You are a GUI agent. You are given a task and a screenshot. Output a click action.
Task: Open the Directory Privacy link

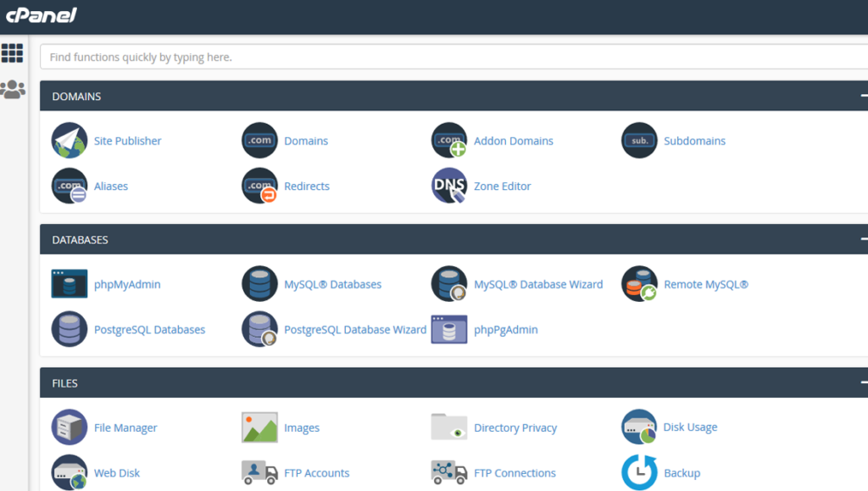[515, 427]
